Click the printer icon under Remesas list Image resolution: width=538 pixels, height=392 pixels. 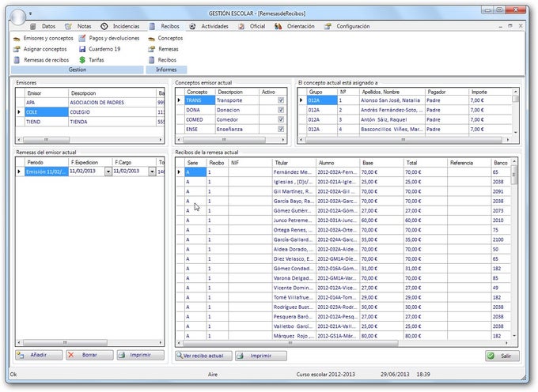coord(122,356)
